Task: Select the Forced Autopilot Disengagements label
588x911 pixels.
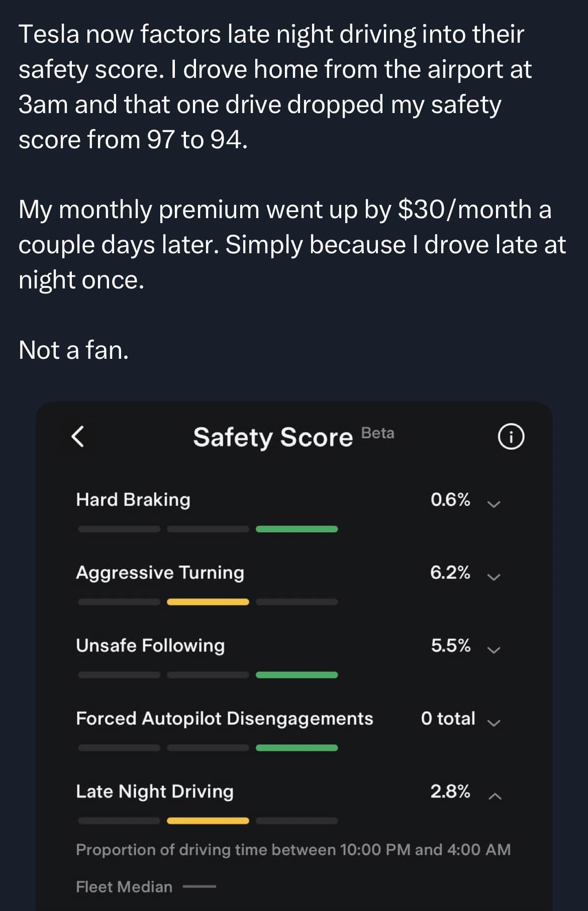Action: click(224, 718)
